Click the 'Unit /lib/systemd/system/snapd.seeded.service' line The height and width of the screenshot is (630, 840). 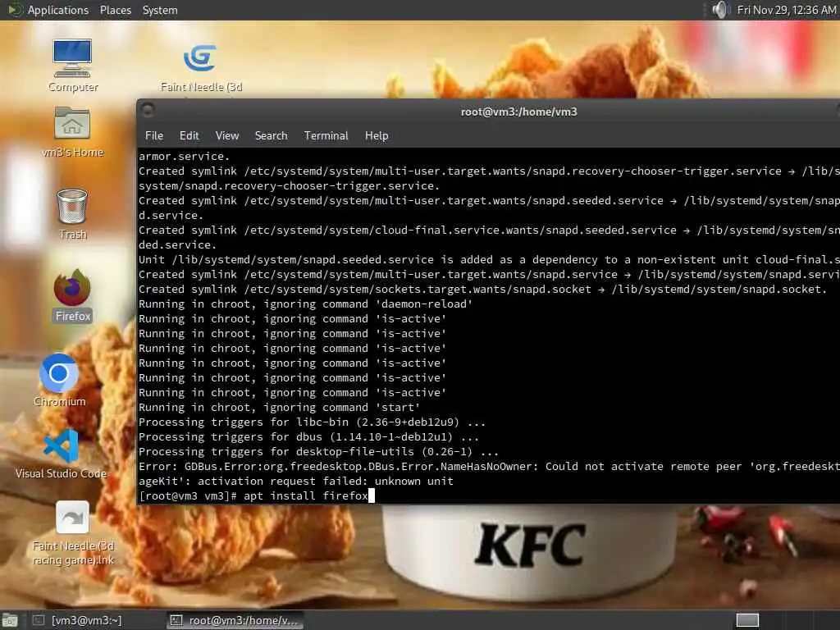pyautogui.click(x=489, y=260)
